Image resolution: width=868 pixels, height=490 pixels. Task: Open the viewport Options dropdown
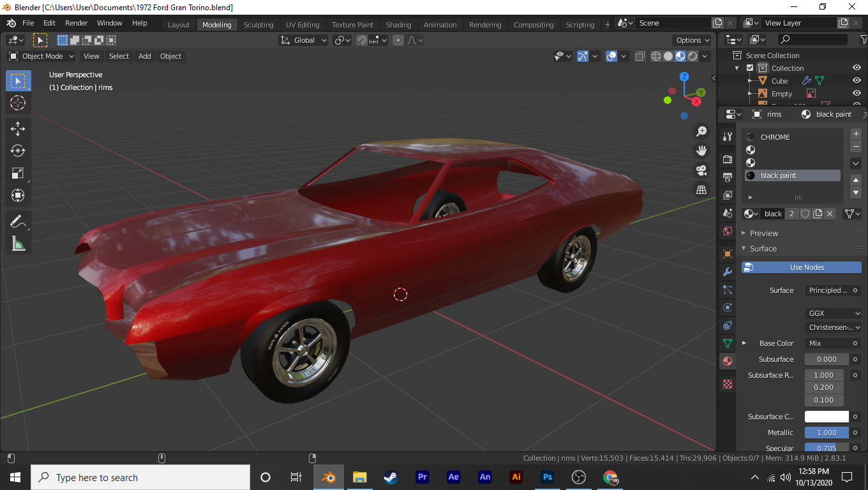(x=692, y=40)
